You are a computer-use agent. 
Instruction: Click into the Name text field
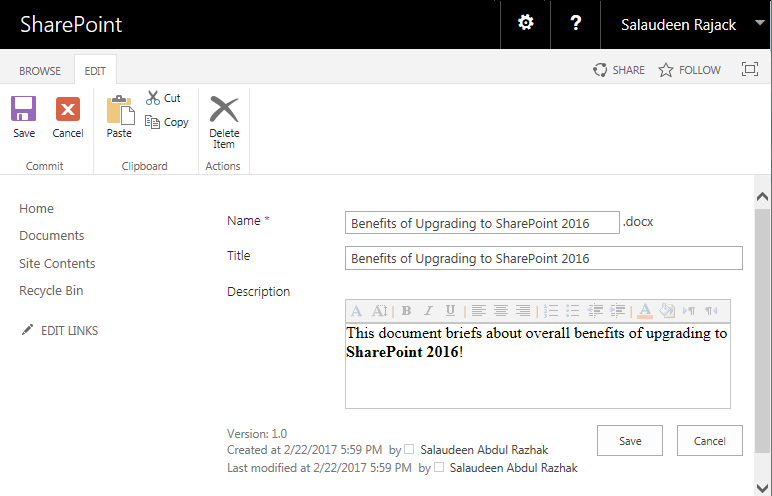pyautogui.click(x=482, y=223)
